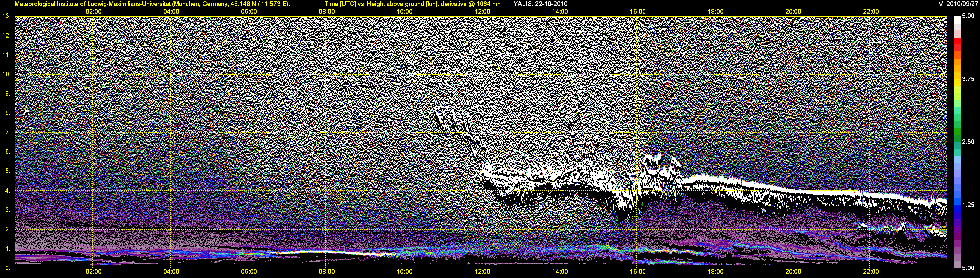Click the 18:00 label on the upper time axis
The image size is (980, 278).
pos(716,12)
